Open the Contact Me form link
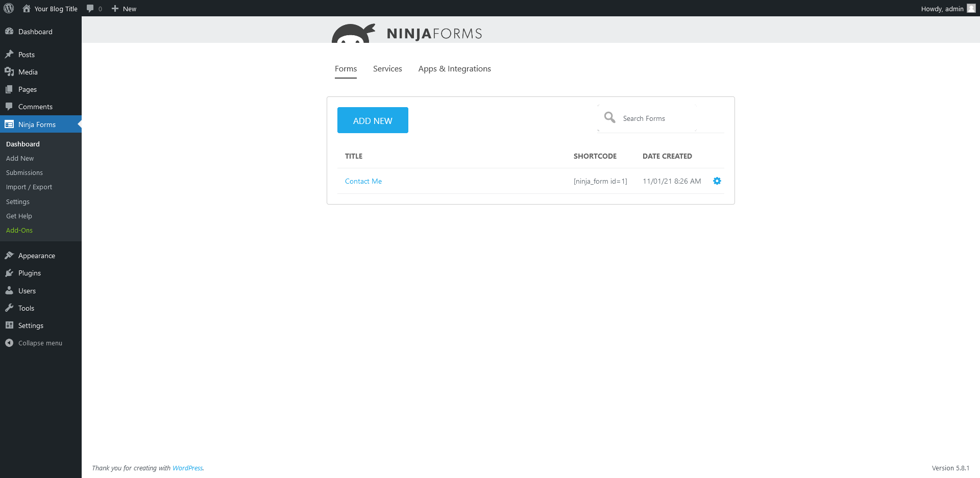The image size is (980, 478). [363, 181]
